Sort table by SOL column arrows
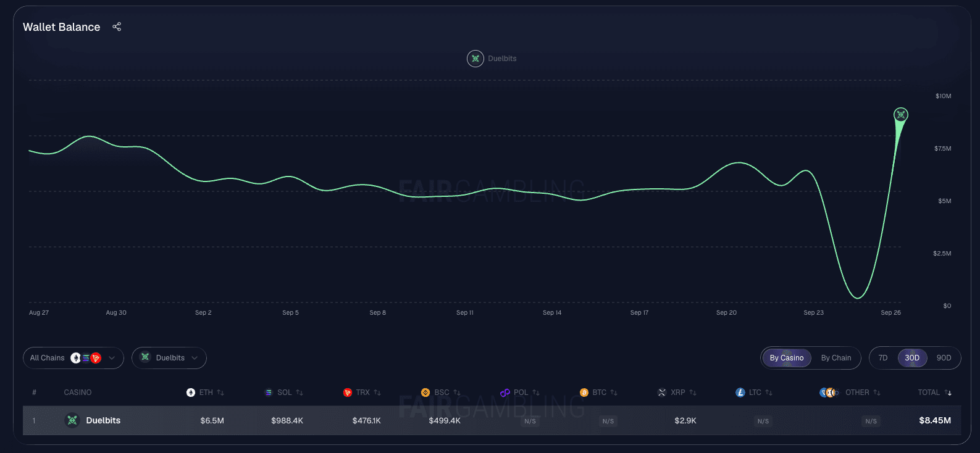 tap(299, 393)
